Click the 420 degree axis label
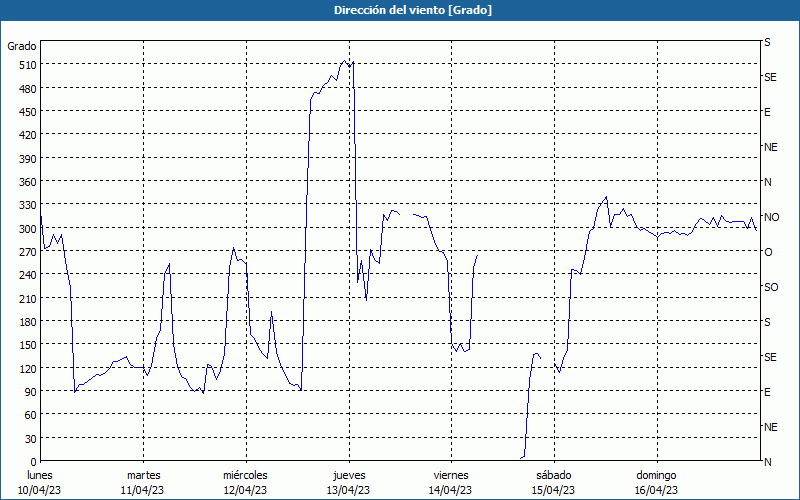 coord(28,135)
